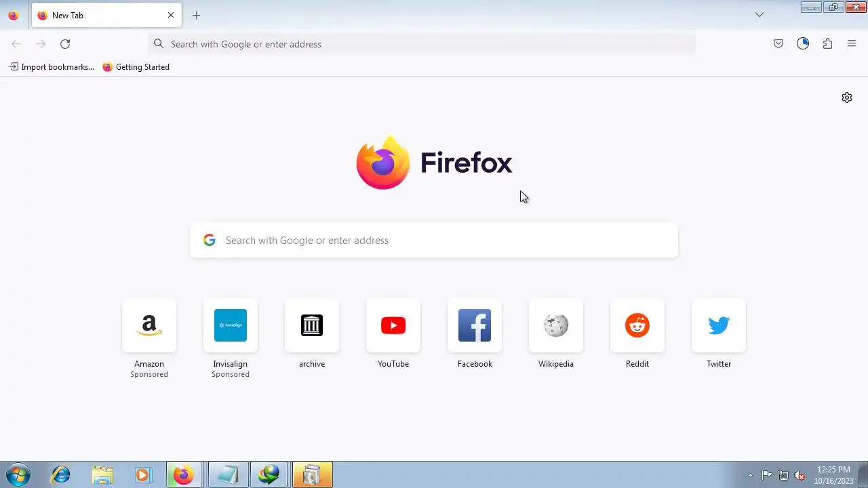868x488 pixels.
Task: Open the Facebook shortcut tile
Action: point(475,325)
